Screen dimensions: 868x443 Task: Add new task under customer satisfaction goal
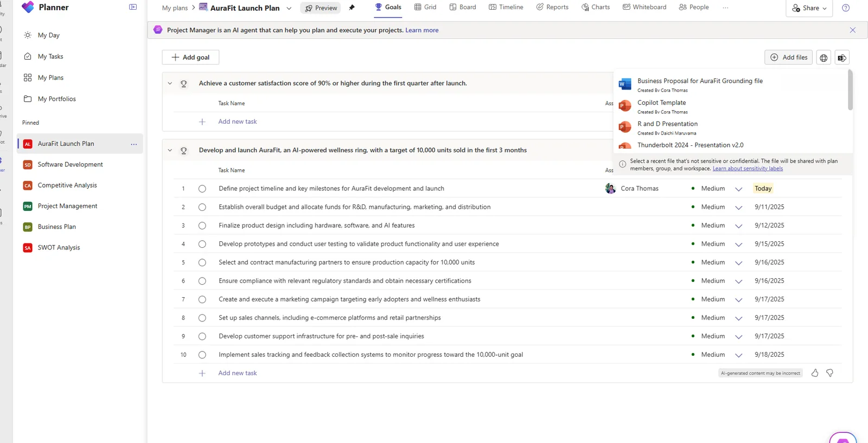pyautogui.click(x=238, y=122)
